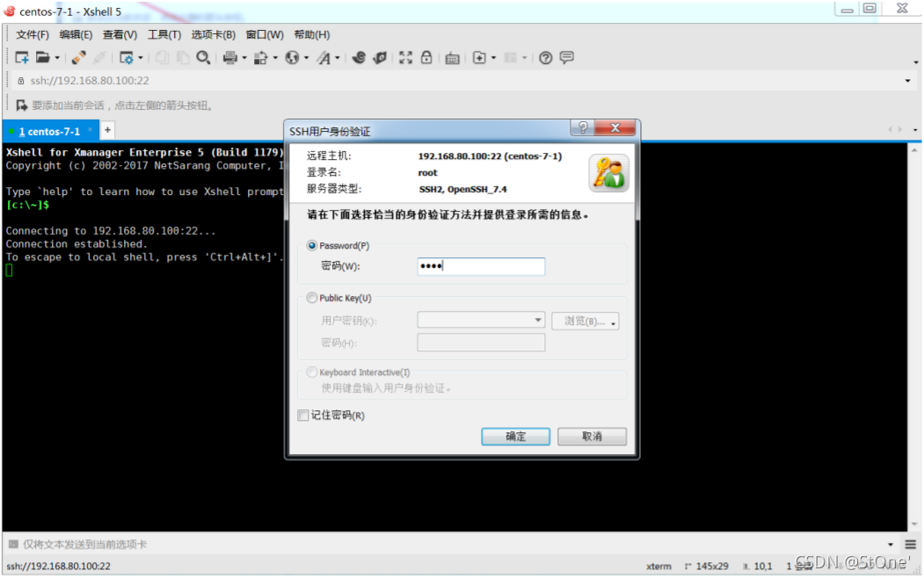
Task: Click the help question button in SSH dialog
Action: (582, 127)
